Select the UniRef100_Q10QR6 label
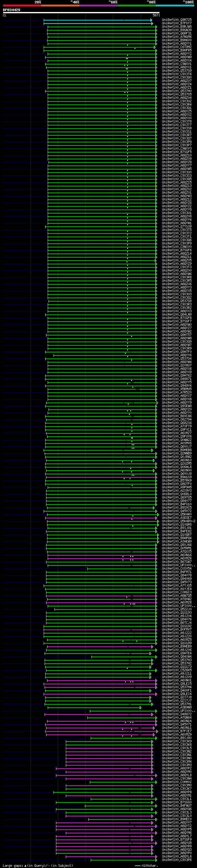Image resolution: width=197 pixels, height=868 pixels. [x=176, y=524]
